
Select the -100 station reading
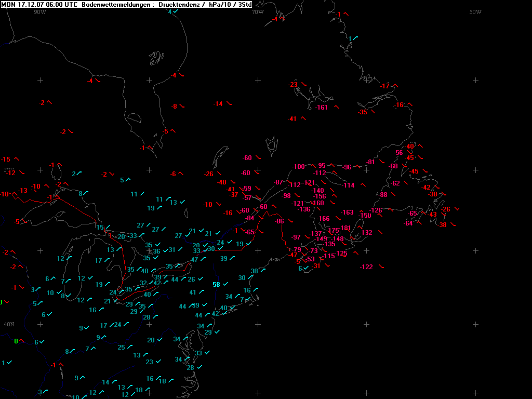(x=298, y=167)
